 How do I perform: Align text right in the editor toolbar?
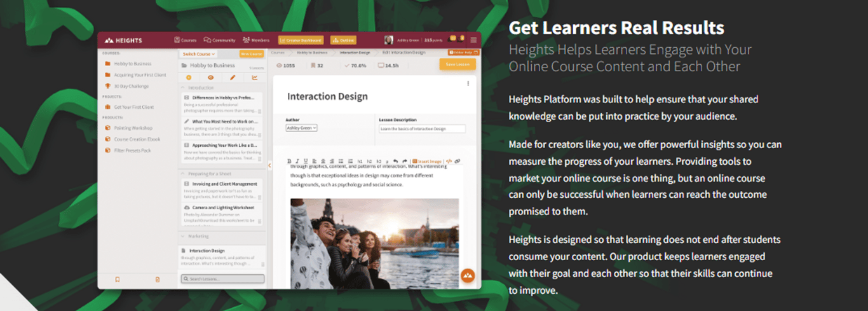tap(332, 161)
